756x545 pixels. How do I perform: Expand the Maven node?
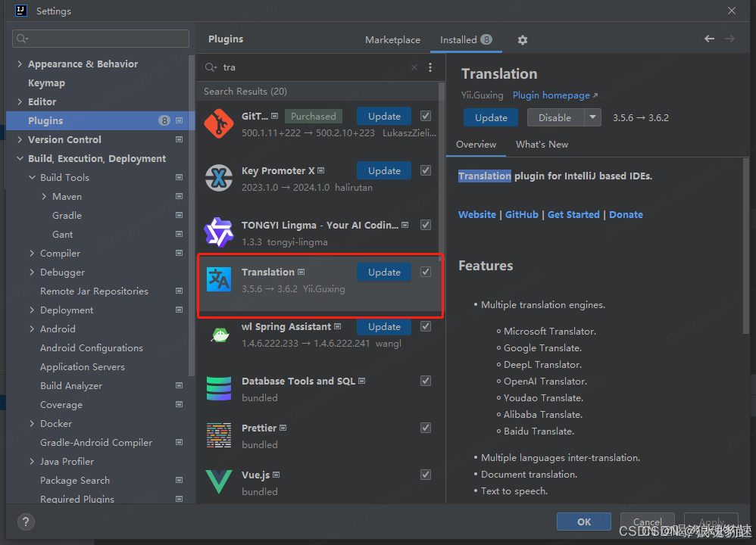[44, 197]
